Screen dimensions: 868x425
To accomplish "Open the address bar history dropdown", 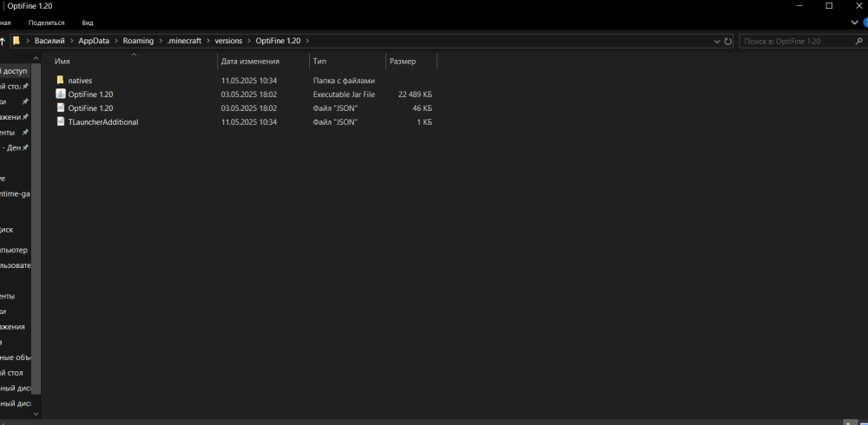I will (717, 41).
